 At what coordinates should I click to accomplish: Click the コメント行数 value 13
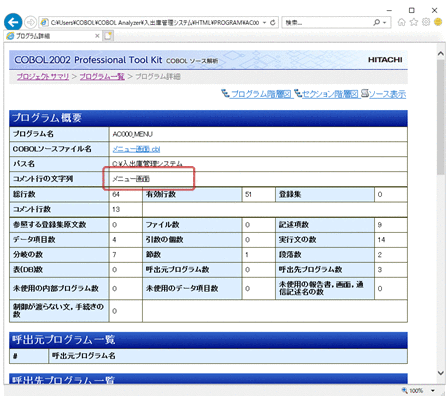click(x=116, y=209)
